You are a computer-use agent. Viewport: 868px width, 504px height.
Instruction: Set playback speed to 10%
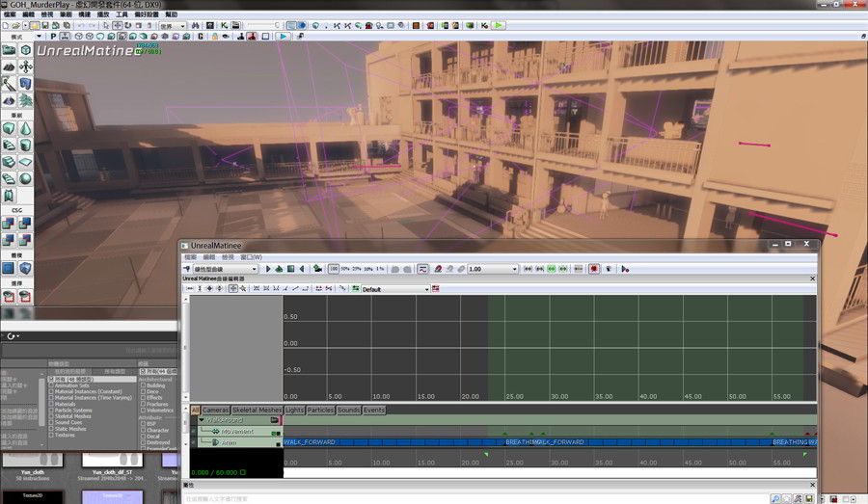click(368, 269)
